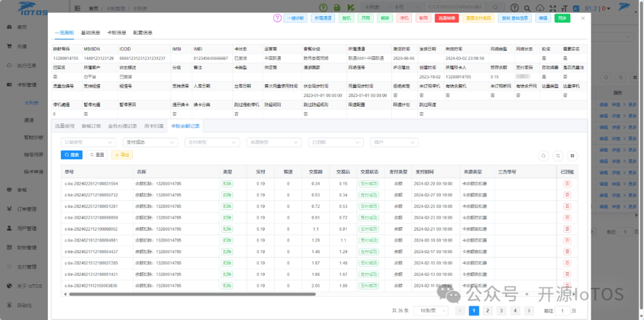Expand the 订单类型 dropdown
This screenshot has width=644, height=320.
88,142
